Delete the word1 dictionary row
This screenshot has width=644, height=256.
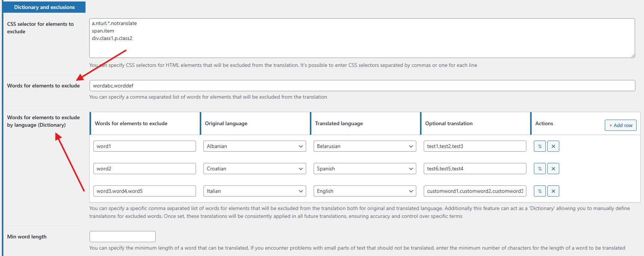coord(553,146)
